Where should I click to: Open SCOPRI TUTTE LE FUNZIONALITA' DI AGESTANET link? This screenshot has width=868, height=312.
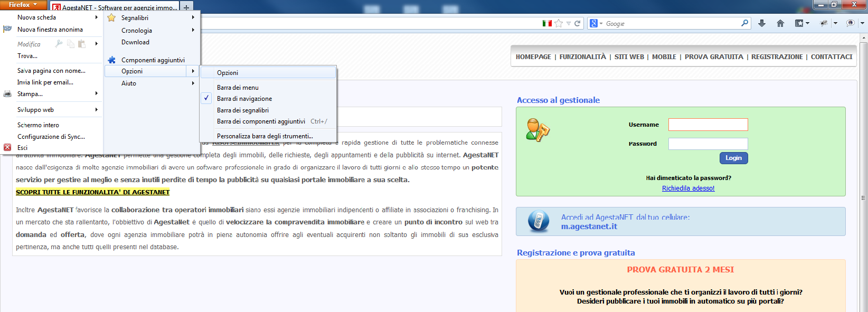tap(93, 192)
